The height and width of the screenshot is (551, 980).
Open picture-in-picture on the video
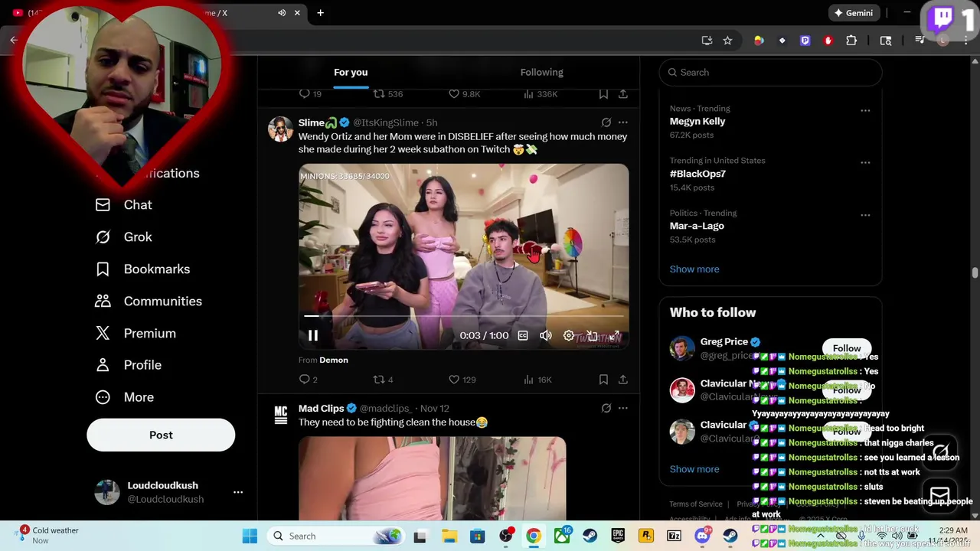coord(592,336)
